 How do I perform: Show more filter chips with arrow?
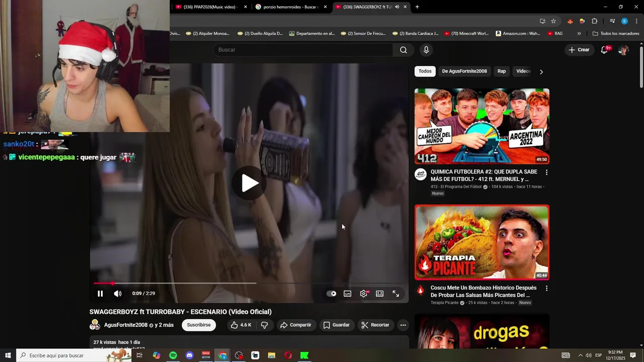pos(541,72)
